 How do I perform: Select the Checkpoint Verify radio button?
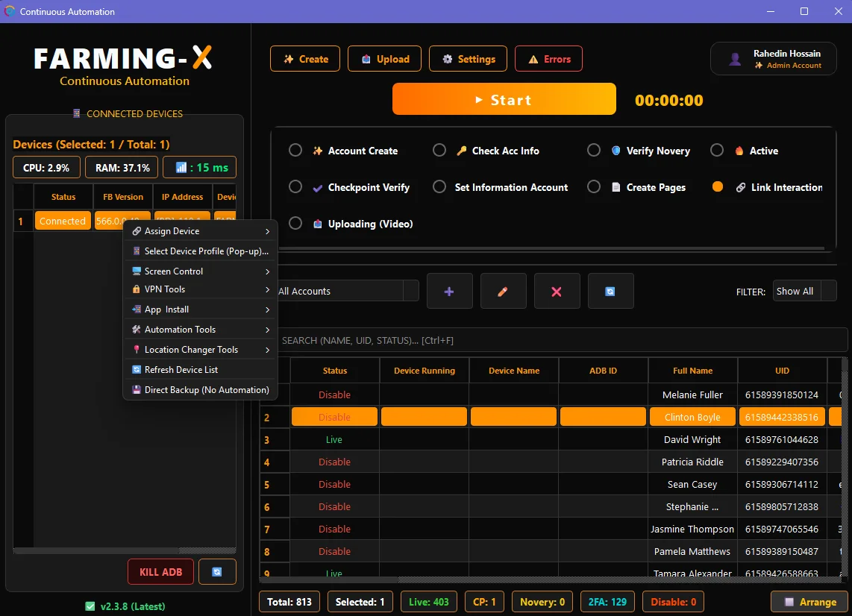(295, 187)
